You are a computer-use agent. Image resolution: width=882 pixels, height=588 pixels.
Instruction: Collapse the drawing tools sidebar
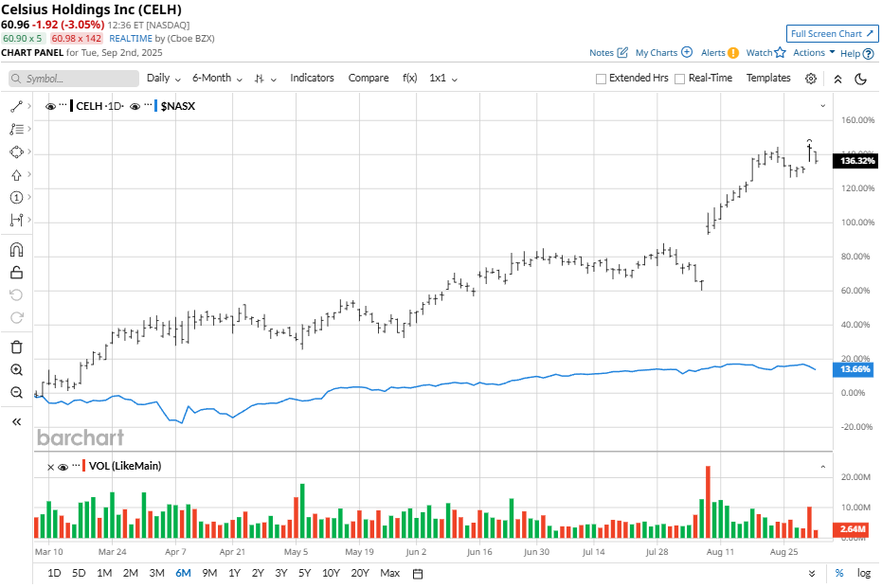pyautogui.click(x=16, y=421)
